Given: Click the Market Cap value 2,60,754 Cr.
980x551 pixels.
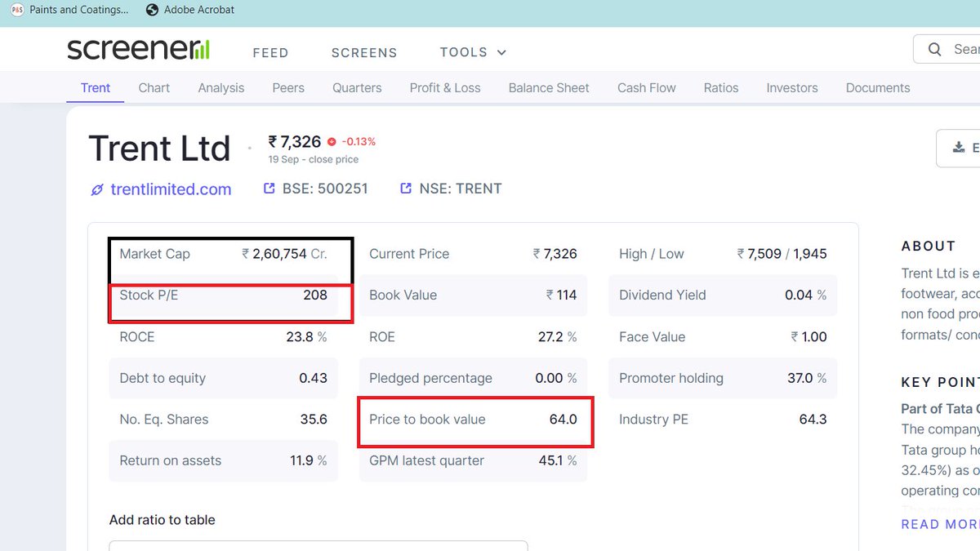Looking at the screenshot, I should 284,254.
